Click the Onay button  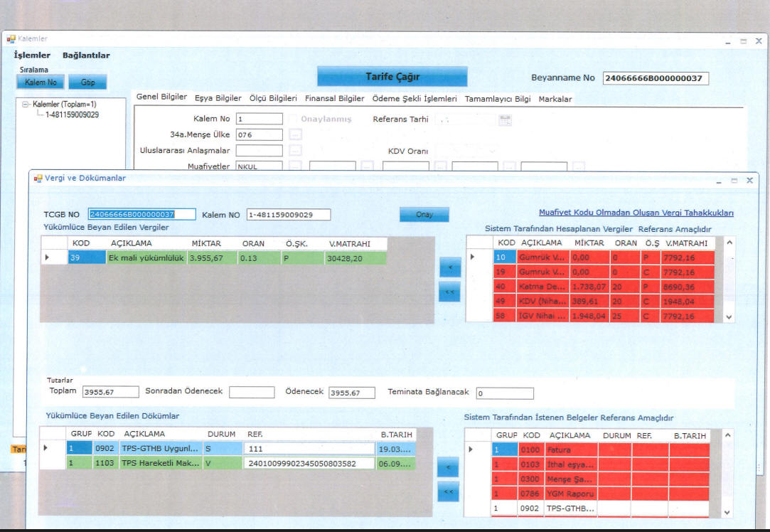pos(424,215)
